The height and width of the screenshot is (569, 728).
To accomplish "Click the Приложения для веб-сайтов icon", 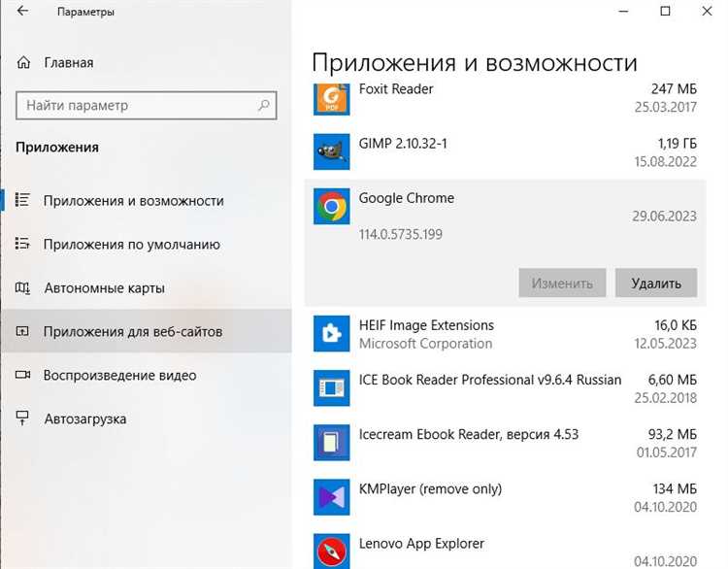I will [x=22, y=331].
